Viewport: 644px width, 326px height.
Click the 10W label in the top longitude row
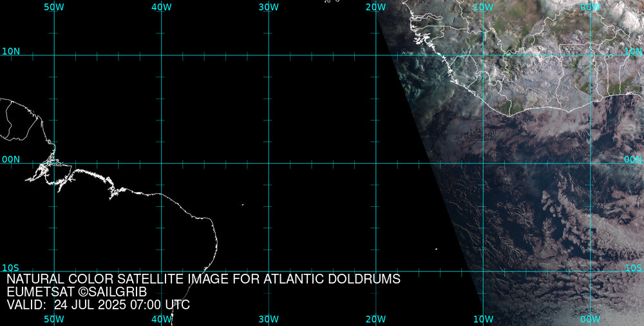click(484, 7)
